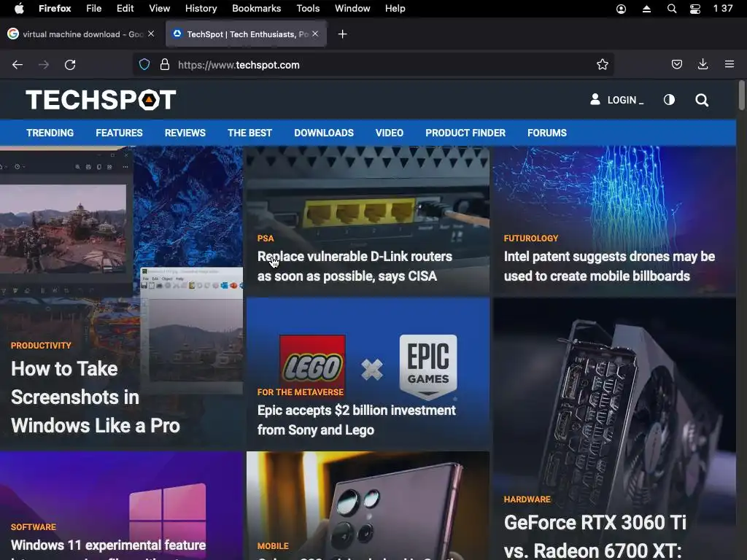Open the tracking protection shield icon
747x560 pixels.
pyautogui.click(x=144, y=64)
